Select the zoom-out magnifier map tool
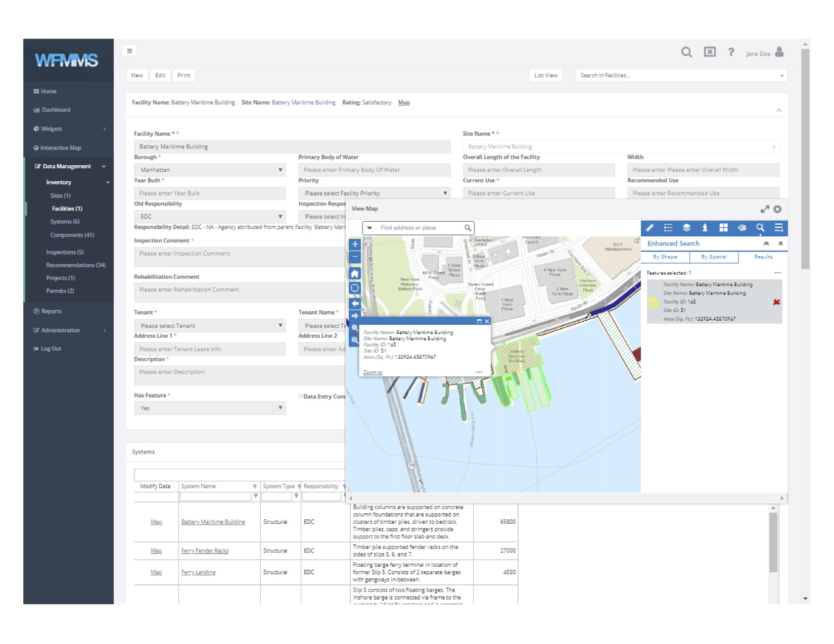The height and width of the screenshot is (644, 834). point(355,340)
